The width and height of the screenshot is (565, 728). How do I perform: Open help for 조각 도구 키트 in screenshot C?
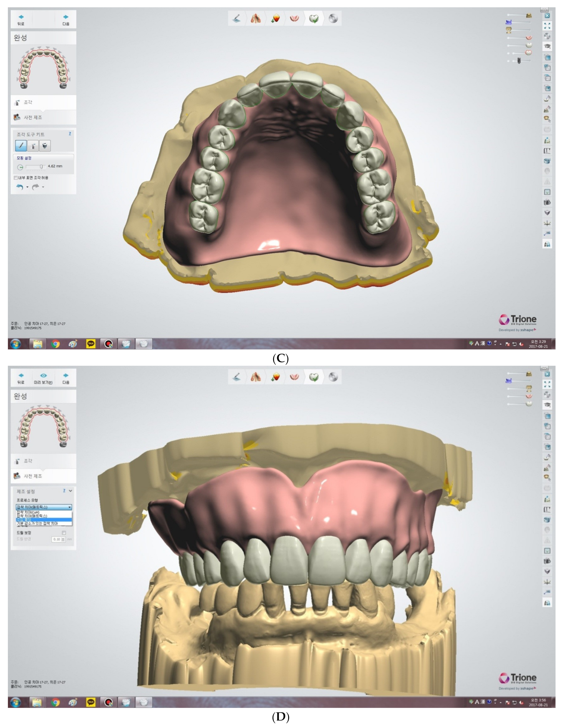[x=70, y=134]
